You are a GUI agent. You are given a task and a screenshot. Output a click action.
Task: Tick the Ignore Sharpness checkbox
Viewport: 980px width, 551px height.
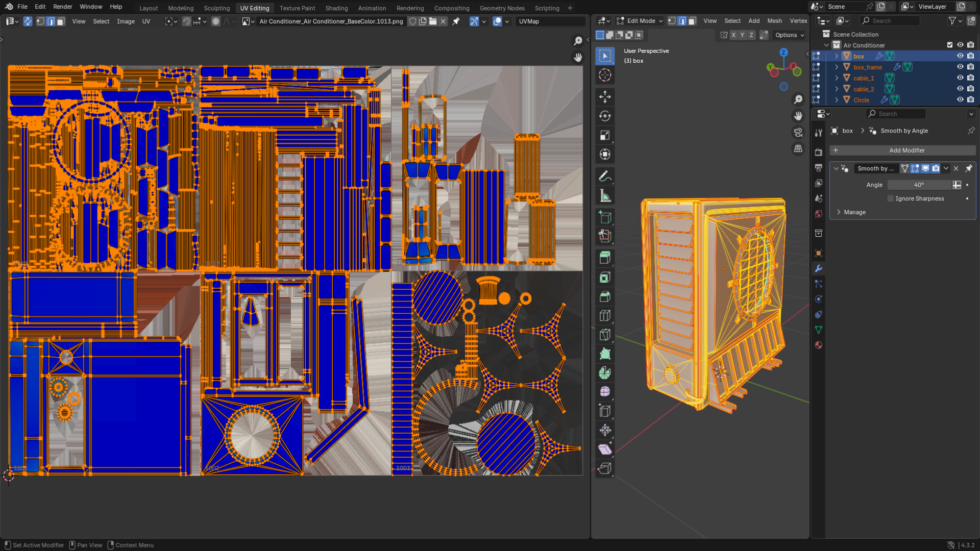[x=891, y=199]
